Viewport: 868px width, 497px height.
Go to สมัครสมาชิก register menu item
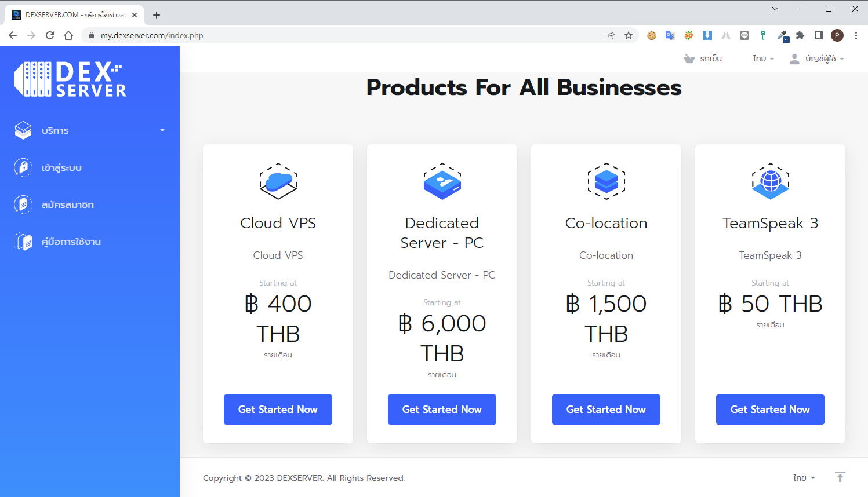coord(67,204)
